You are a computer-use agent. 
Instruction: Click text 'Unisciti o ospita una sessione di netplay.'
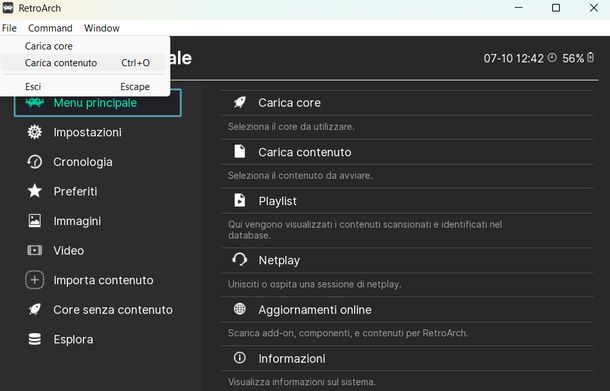tap(314, 284)
